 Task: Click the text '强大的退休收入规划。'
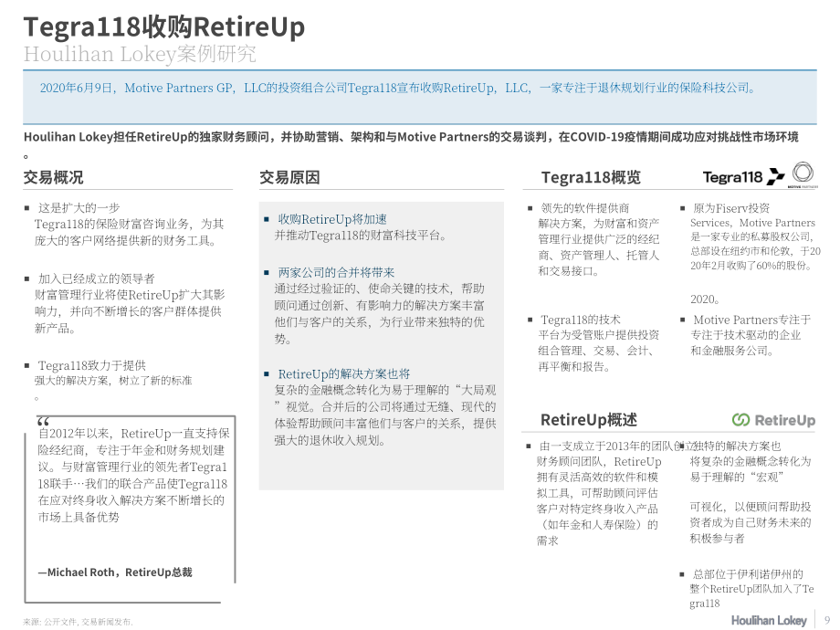[x=330, y=440]
